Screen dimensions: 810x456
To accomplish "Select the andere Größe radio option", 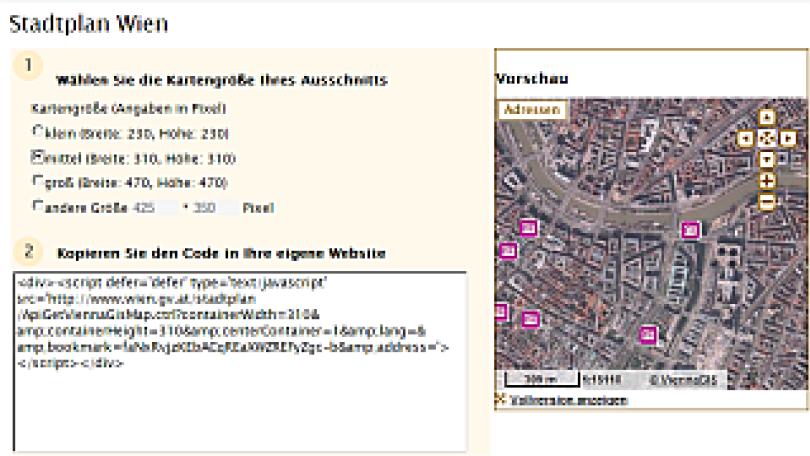I will pos(38,206).
